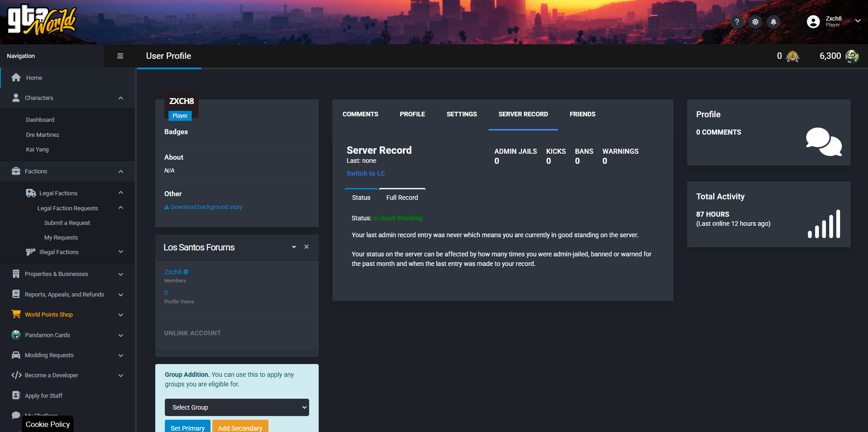Click the GTA World logo
Image resolution: width=868 pixels, height=432 pixels.
click(42, 20)
